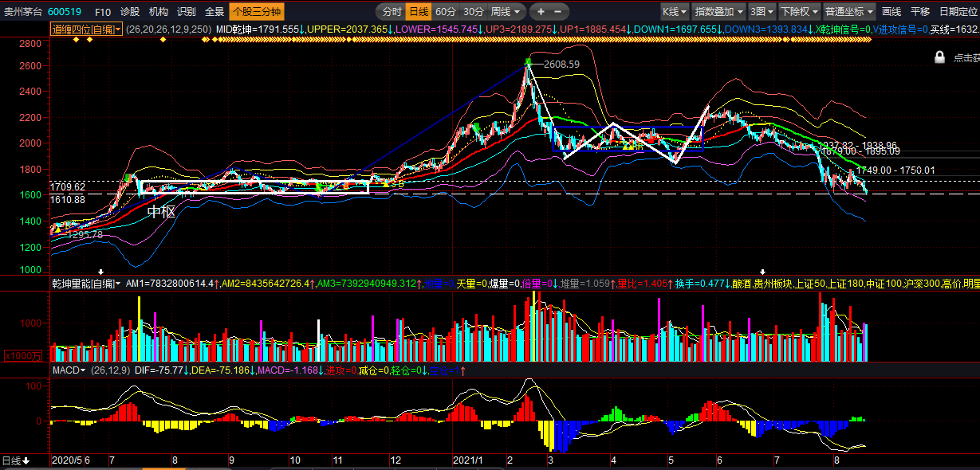Open the 周线 period dropdown
980x470 pixels.
[506, 12]
